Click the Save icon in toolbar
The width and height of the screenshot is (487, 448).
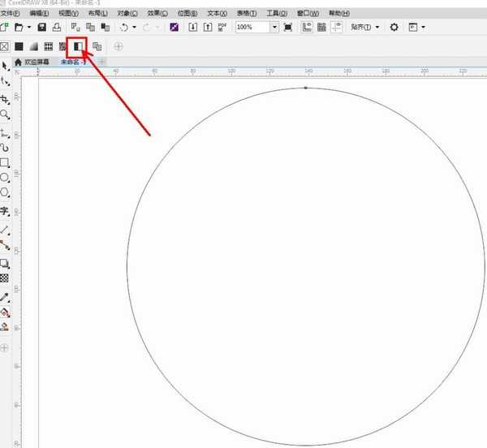(42, 27)
